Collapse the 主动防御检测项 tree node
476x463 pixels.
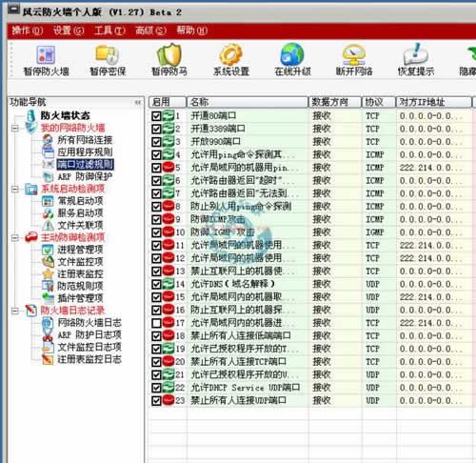(x=15, y=237)
